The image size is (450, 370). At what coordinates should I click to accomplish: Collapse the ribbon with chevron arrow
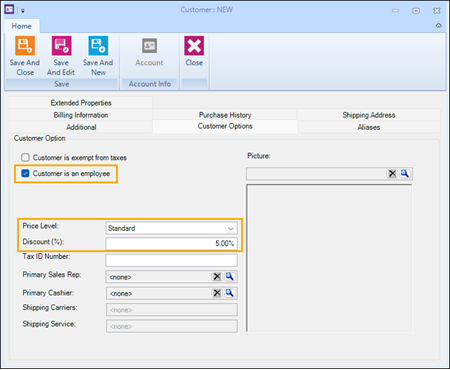coord(439,26)
